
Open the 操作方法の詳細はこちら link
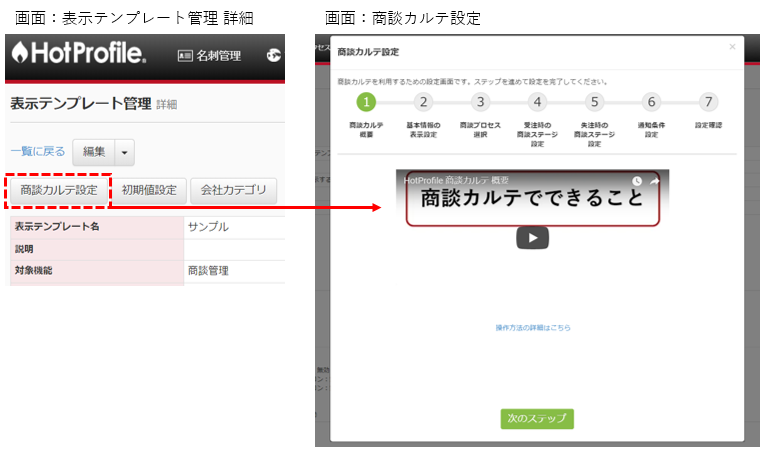[x=533, y=328]
